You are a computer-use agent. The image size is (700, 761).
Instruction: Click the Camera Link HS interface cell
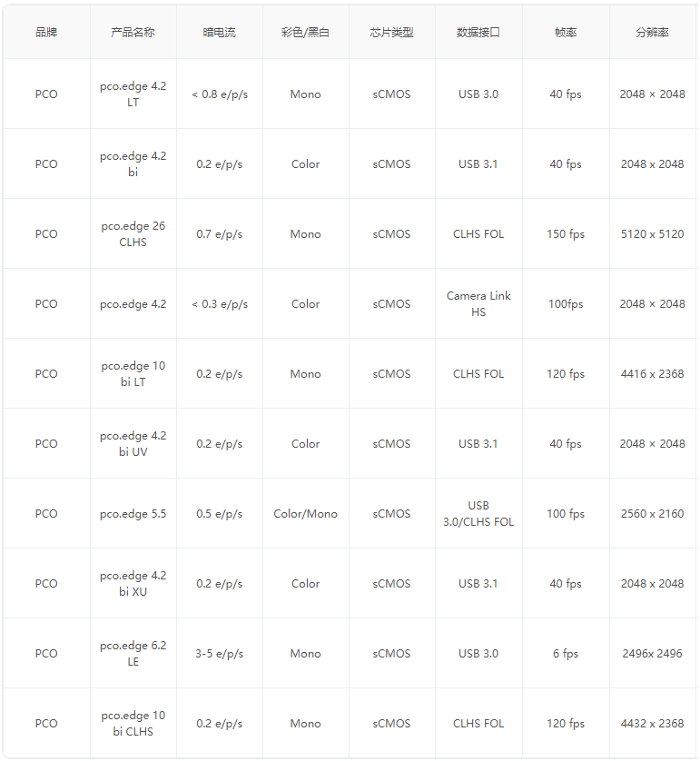(x=478, y=304)
